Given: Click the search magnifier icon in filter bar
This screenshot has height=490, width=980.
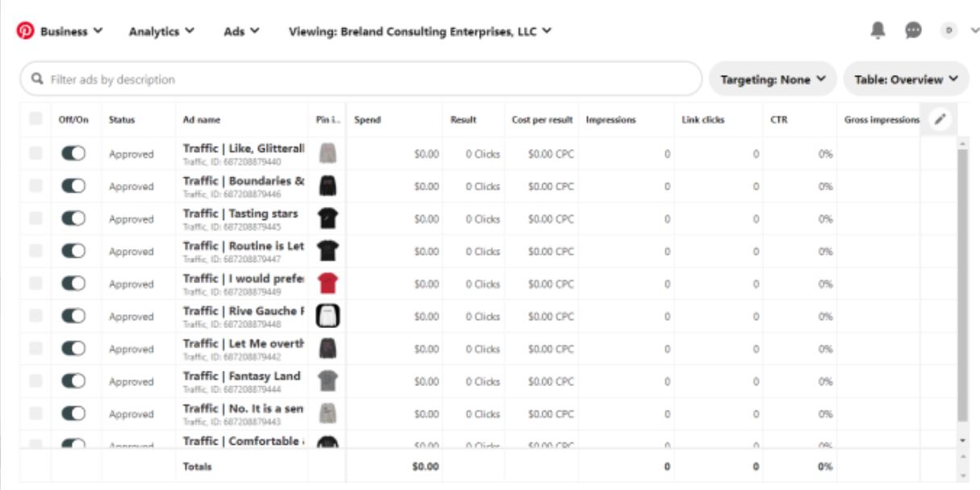Looking at the screenshot, I should coord(37,80).
